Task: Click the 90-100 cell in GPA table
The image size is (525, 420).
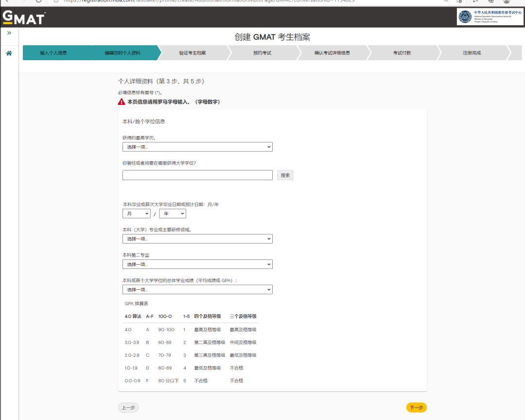Action: click(166, 330)
